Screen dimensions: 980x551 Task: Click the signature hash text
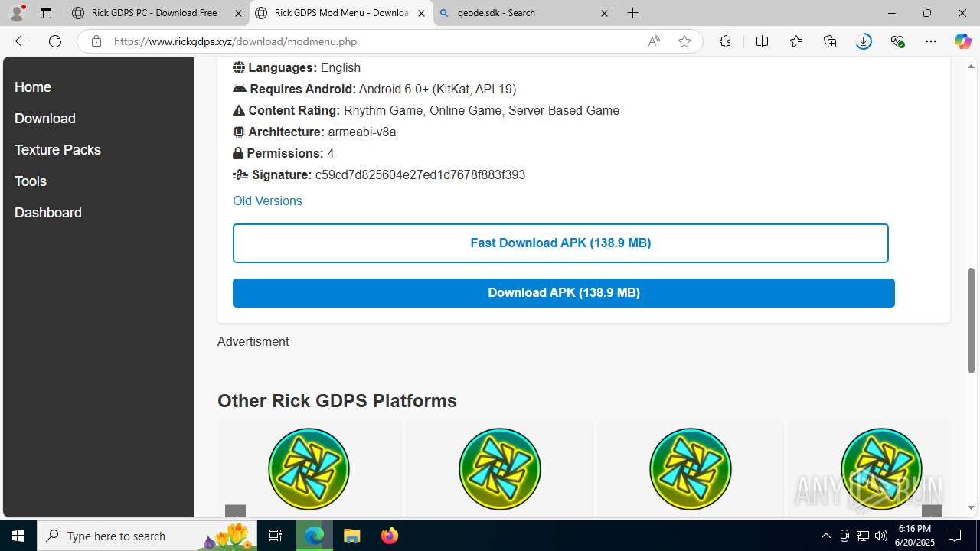tap(420, 175)
